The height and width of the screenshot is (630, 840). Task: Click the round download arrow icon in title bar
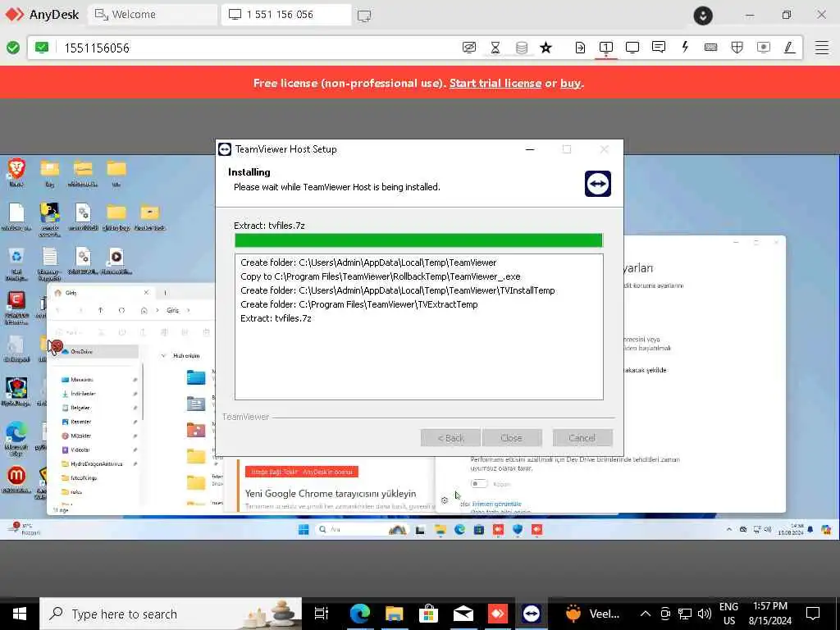(703, 16)
